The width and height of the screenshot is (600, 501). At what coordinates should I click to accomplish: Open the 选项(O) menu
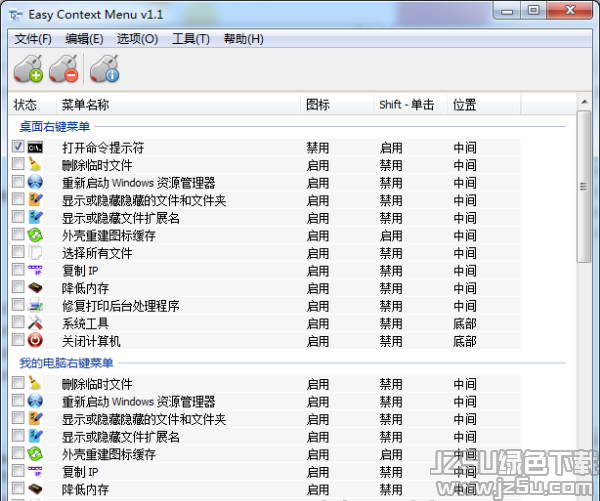137,39
